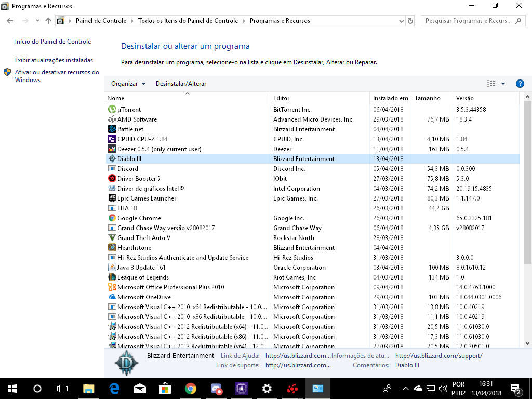Click the Diablo III list icon

tap(112, 158)
